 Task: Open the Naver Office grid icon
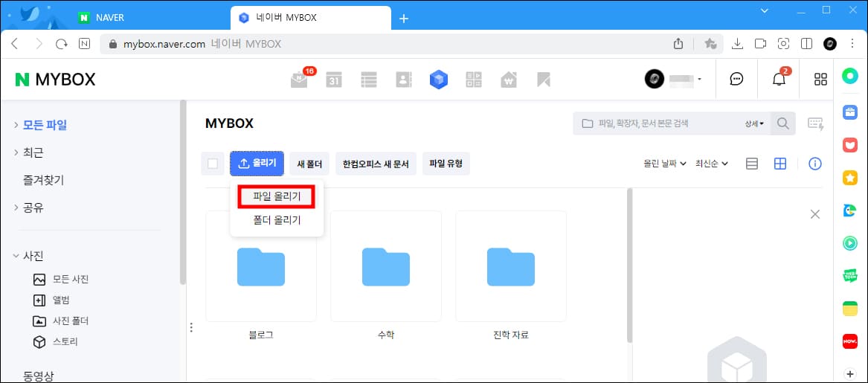[x=474, y=80]
